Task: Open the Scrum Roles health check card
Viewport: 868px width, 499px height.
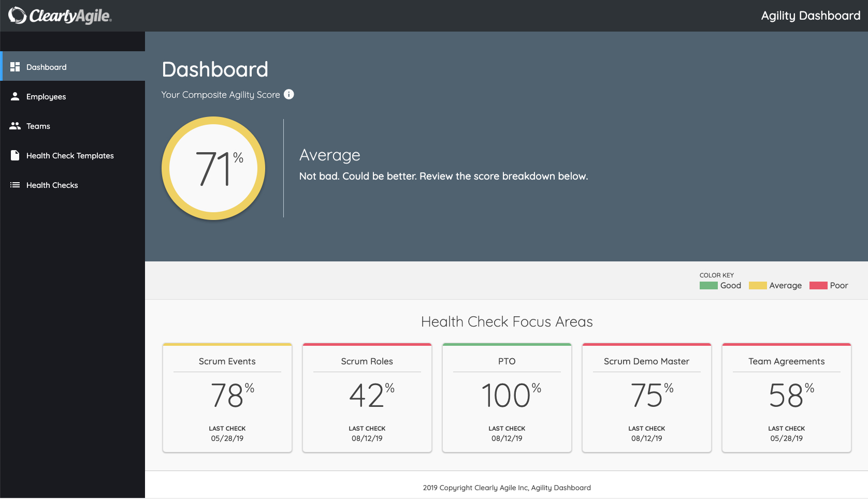Action: click(367, 398)
